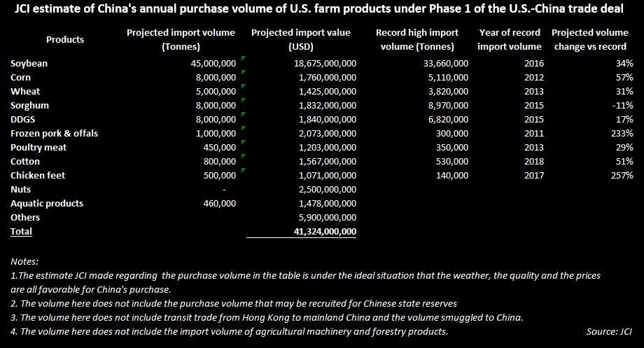
Task: Click the underlined Total label
Action: pyautogui.click(x=22, y=231)
